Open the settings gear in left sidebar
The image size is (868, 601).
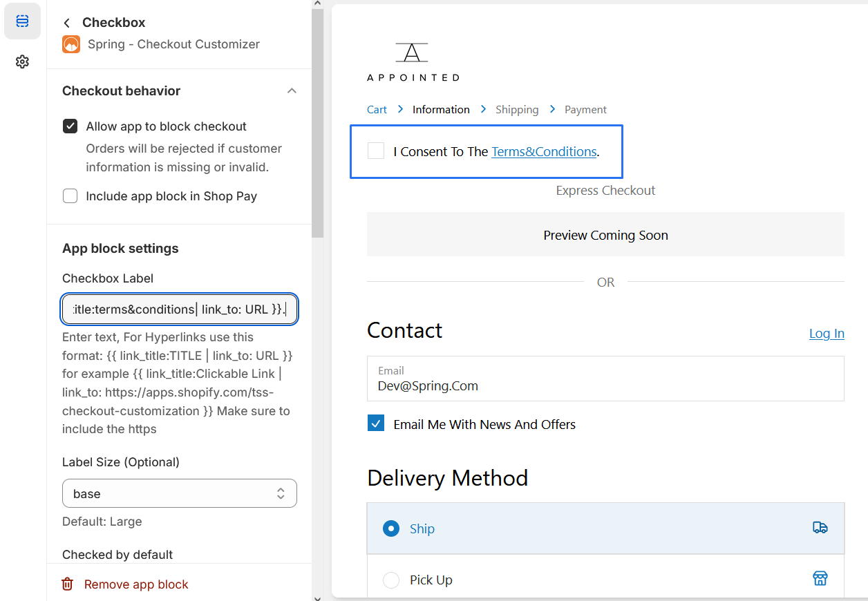22,62
